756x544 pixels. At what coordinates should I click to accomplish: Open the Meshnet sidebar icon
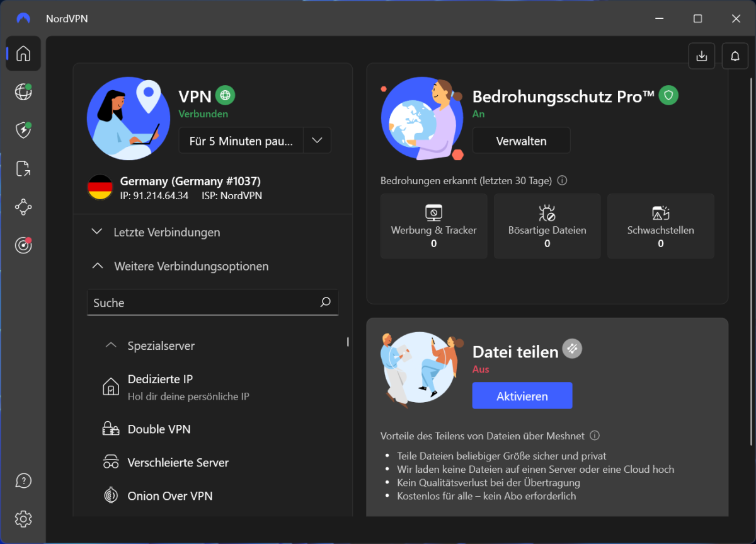point(23,207)
